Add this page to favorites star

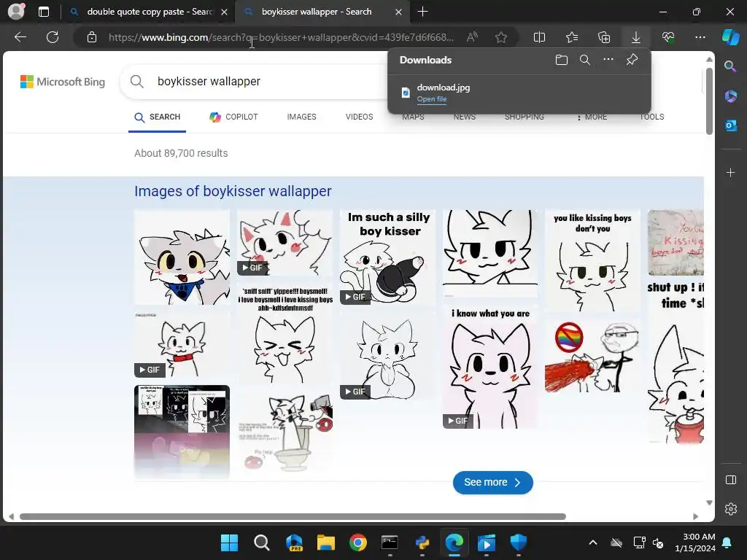pos(500,37)
